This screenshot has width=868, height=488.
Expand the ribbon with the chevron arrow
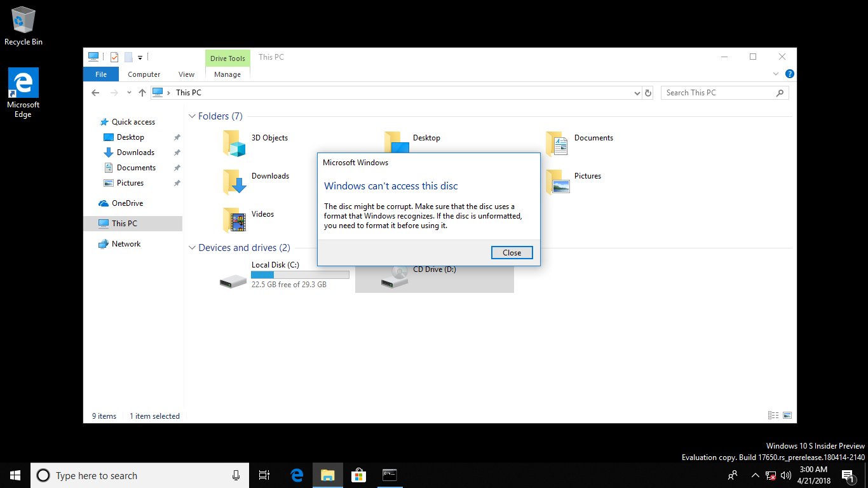point(776,74)
